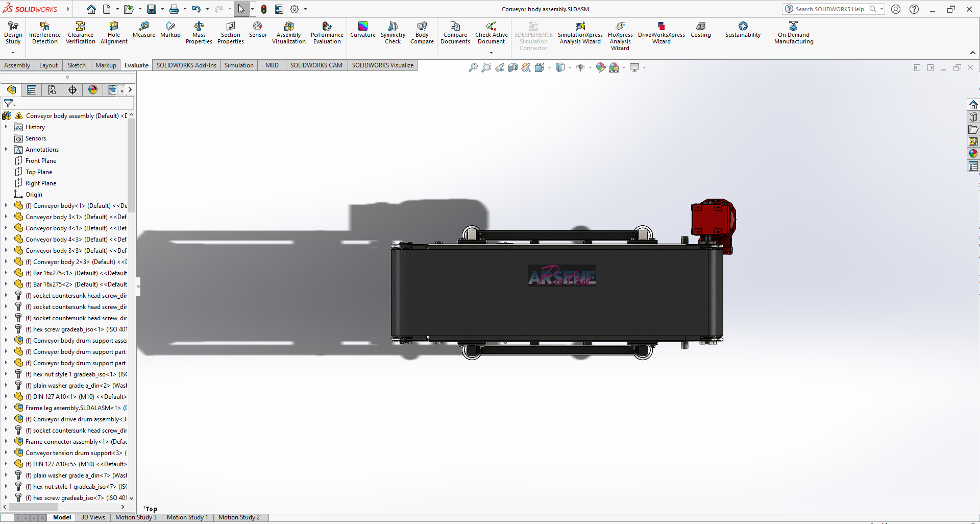Select the Sensors folder
The height and width of the screenshot is (524, 980).
click(x=36, y=138)
